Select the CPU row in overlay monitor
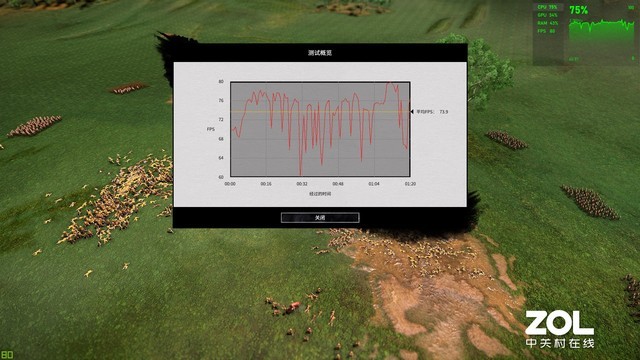 (547, 7)
